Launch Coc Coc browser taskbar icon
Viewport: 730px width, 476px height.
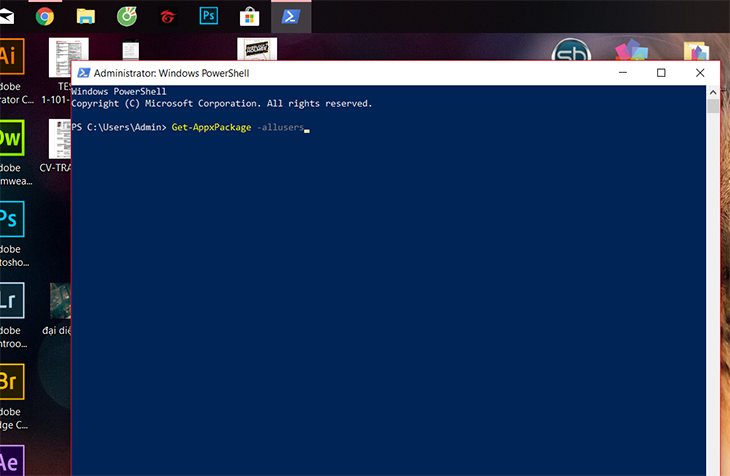click(x=127, y=17)
